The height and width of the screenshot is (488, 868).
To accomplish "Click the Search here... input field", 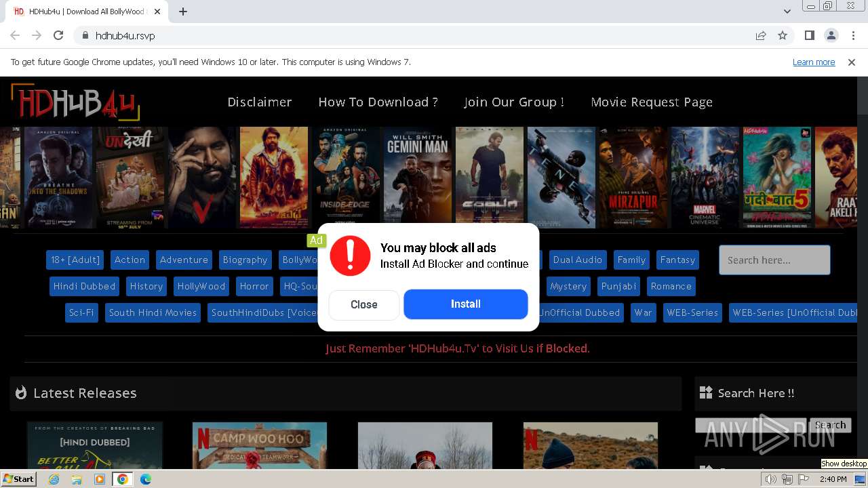I will pyautogui.click(x=774, y=260).
